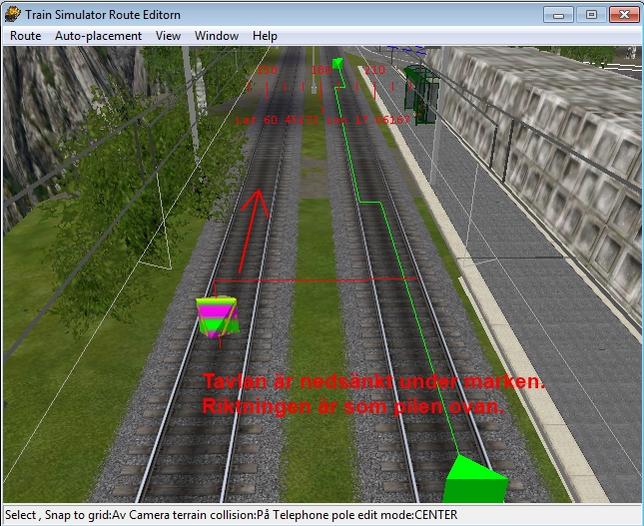Minimize the Route Editor window
The width and height of the screenshot is (644, 526).
(558, 14)
